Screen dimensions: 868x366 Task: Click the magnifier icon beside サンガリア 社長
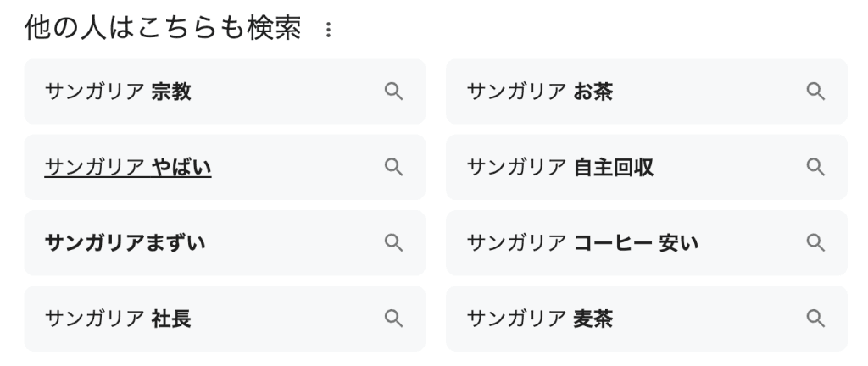(x=393, y=319)
